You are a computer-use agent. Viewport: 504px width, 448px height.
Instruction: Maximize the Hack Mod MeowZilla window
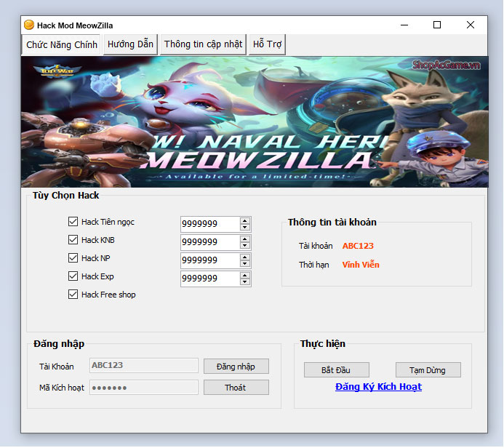(437, 25)
